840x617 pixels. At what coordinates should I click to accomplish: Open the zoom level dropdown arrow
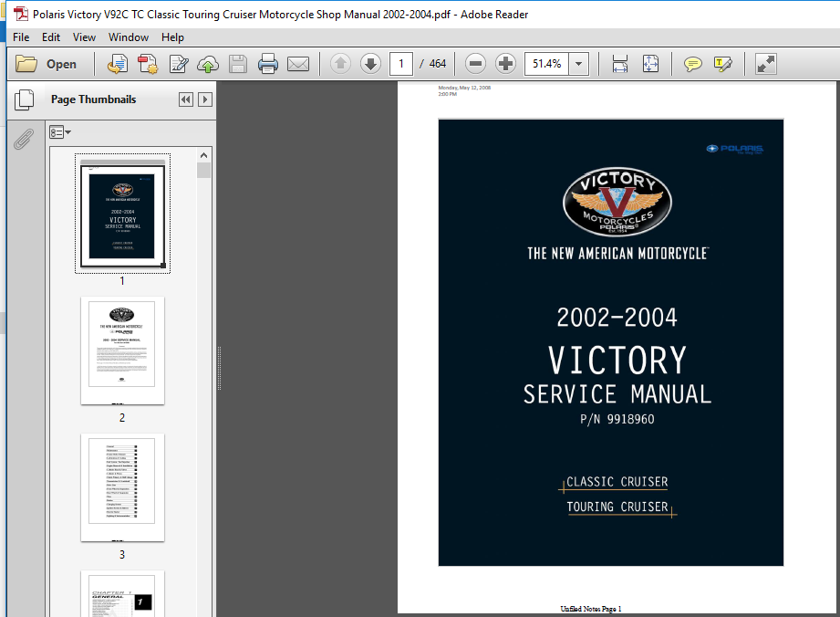coord(578,64)
